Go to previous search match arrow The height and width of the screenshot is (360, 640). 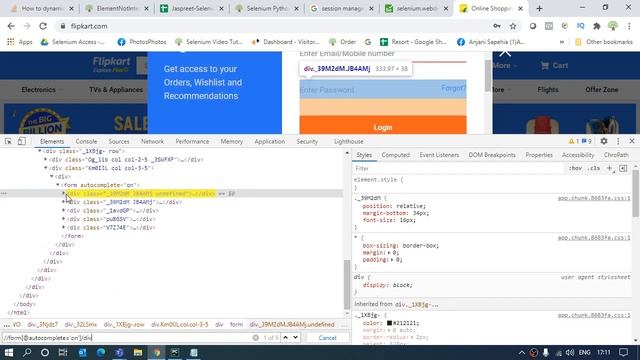tap(286, 338)
